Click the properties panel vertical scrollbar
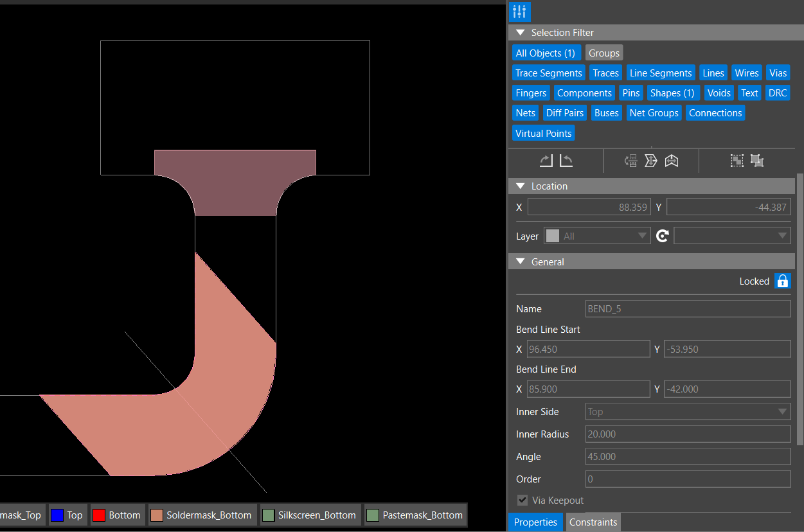 (x=800, y=308)
